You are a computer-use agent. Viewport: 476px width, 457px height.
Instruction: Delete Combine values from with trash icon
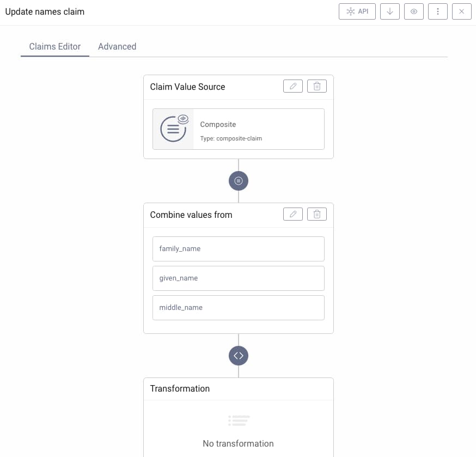[x=317, y=214]
